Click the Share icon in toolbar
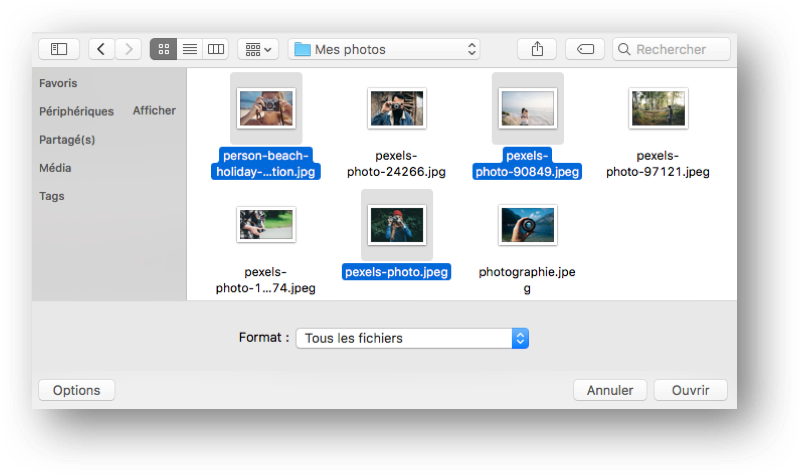802x474 pixels. pyautogui.click(x=537, y=49)
